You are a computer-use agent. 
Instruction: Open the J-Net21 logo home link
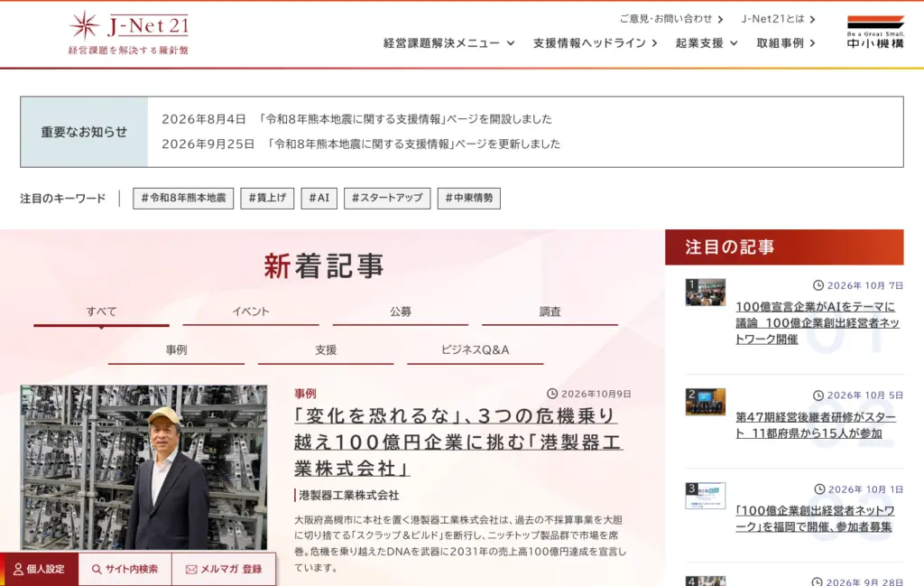point(128,33)
